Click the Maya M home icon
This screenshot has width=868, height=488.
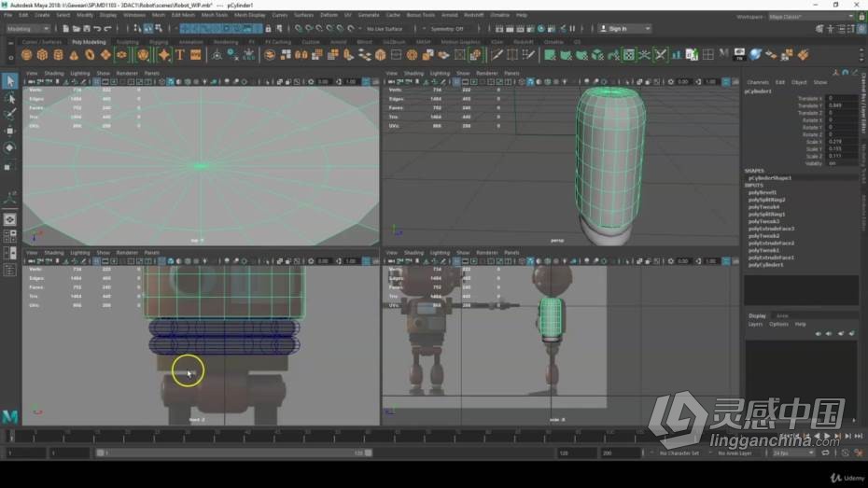coord(10,417)
